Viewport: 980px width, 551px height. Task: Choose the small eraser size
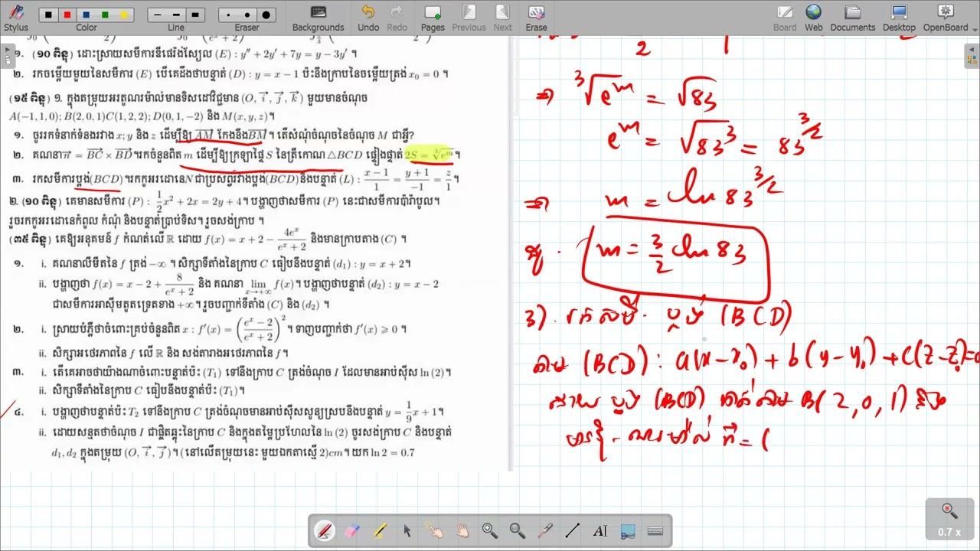coord(229,15)
